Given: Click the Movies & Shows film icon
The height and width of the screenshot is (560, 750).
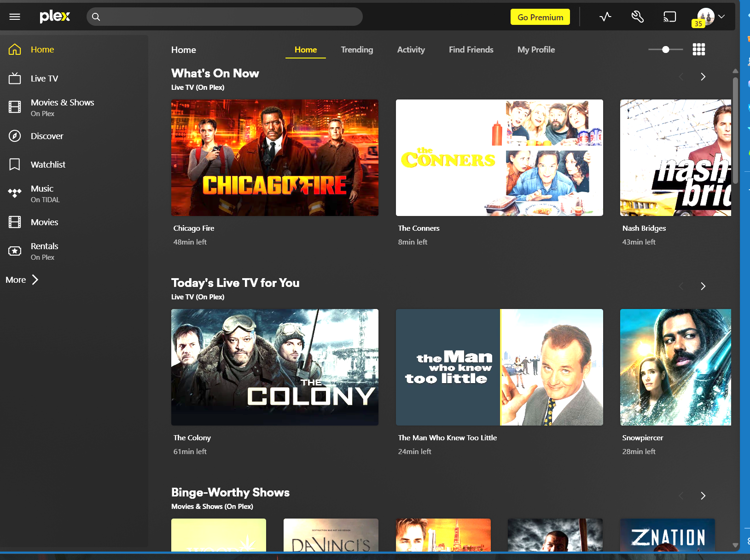Looking at the screenshot, I should [15, 107].
